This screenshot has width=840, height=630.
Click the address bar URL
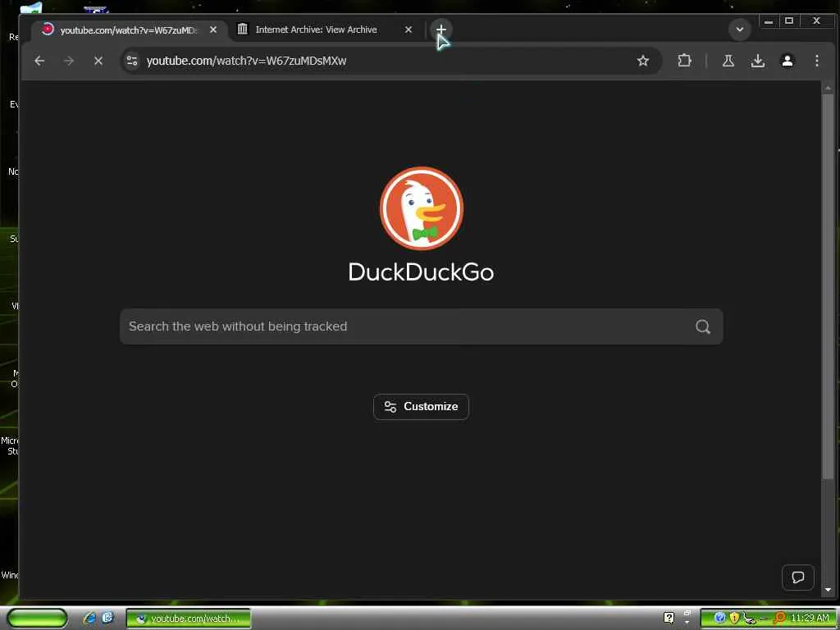pyautogui.click(x=246, y=61)
